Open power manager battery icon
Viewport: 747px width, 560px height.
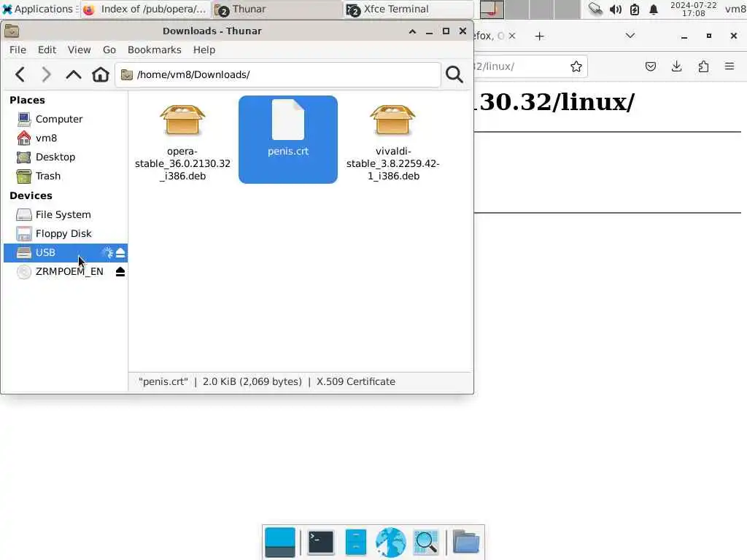634,9
